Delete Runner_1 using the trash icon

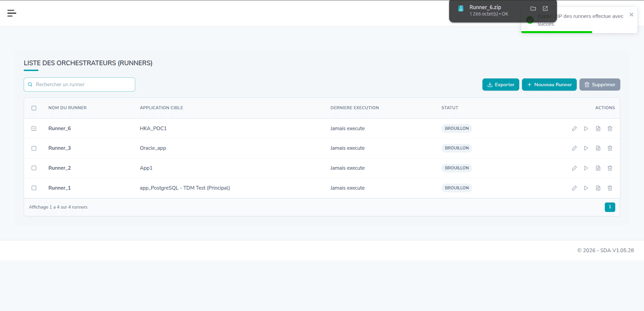[x=610, y=188]
